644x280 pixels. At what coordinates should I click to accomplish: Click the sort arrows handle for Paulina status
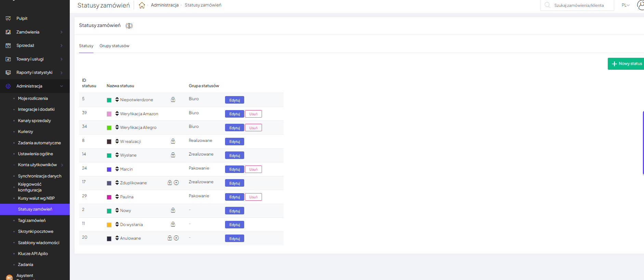[x=117, y=197]
